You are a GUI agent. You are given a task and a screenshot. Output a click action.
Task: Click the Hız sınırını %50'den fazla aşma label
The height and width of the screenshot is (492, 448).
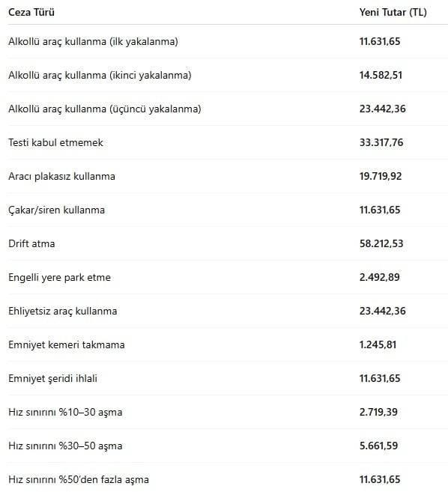point(79,480)
